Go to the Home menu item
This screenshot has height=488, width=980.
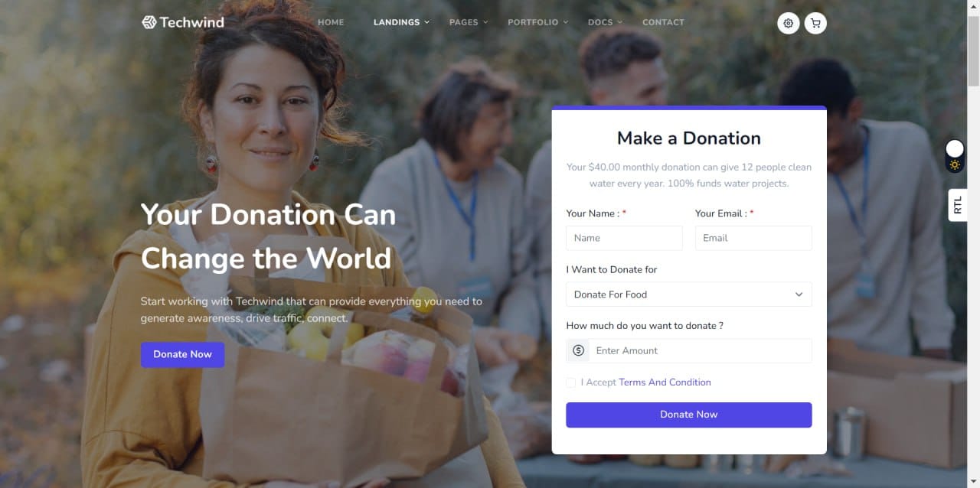[x=331, y=22]
